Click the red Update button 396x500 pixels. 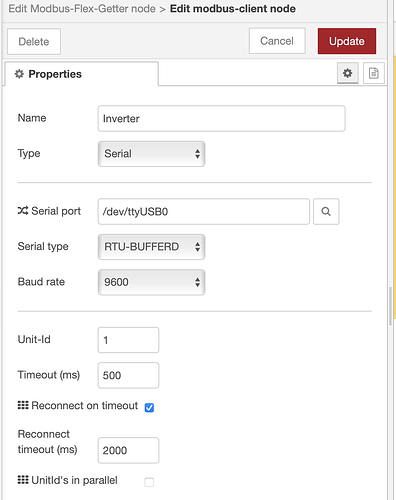tap(347, 41)
